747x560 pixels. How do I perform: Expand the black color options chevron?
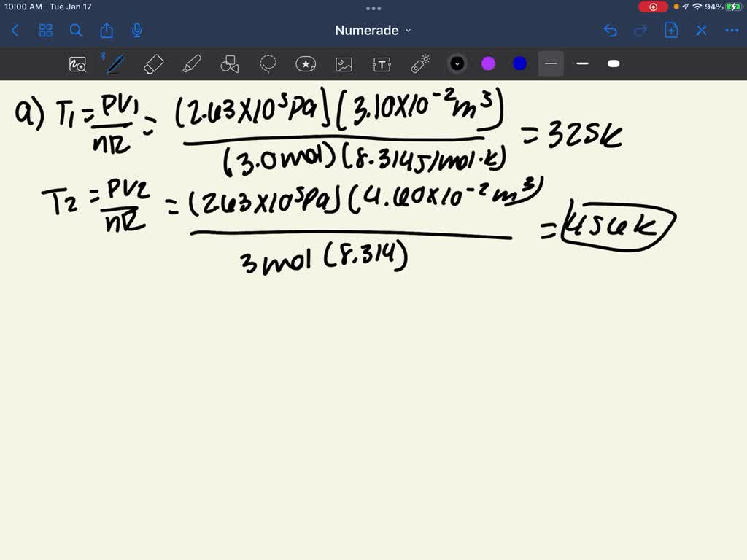click(x=457, y=64)
